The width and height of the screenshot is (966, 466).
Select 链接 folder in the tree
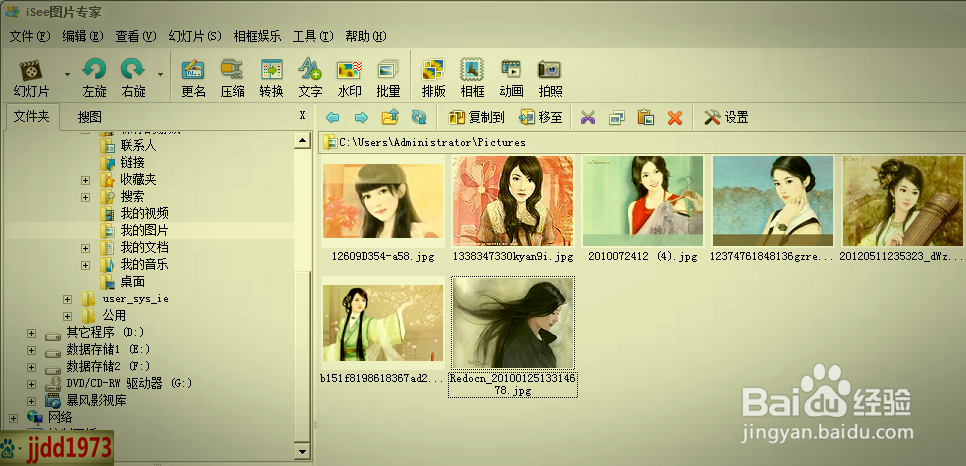click(132, 163)
